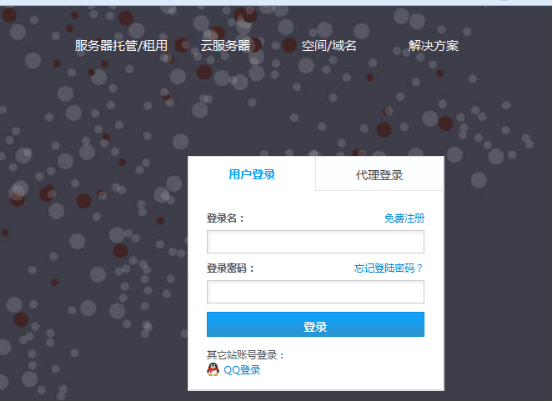Click the blue 登录 button
The image size is (553, 402).
tap(316, 324)
